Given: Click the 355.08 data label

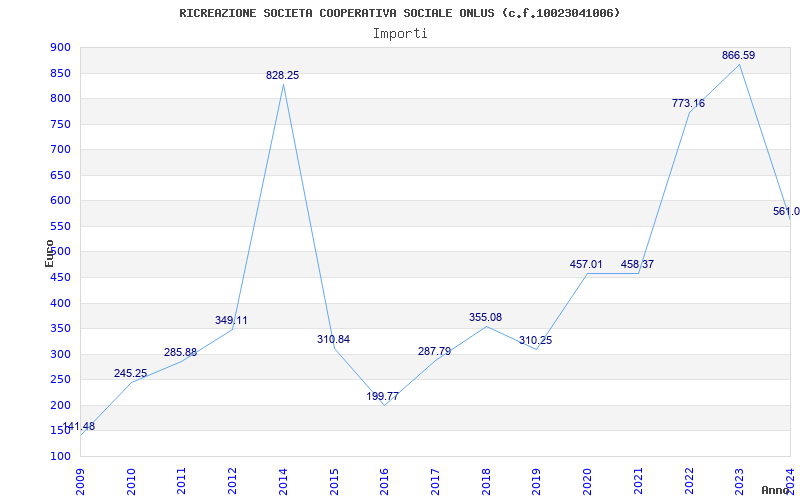Looking at the screenshot, I should (485, 317).
